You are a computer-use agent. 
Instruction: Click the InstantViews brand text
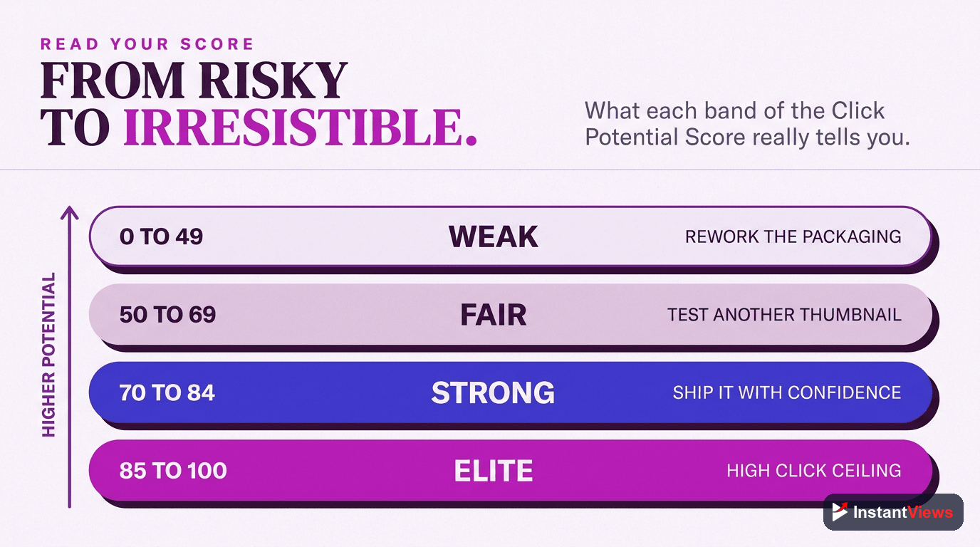902,512
